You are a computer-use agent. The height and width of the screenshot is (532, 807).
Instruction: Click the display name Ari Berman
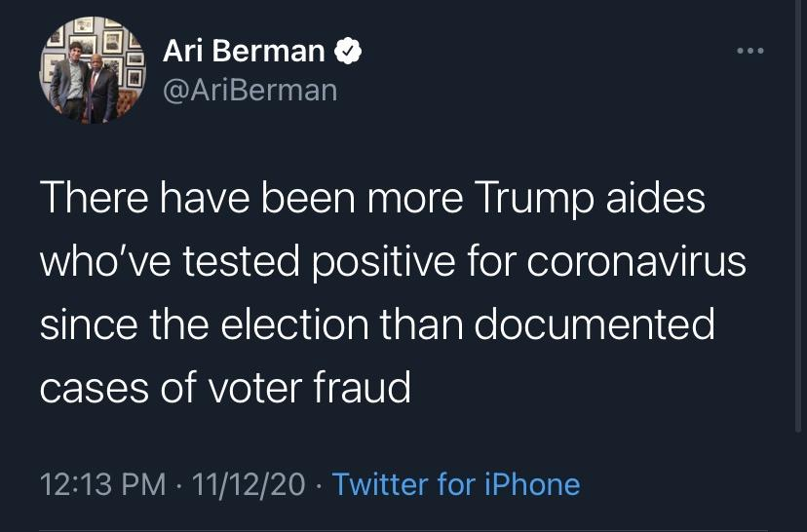pos(244,52)
